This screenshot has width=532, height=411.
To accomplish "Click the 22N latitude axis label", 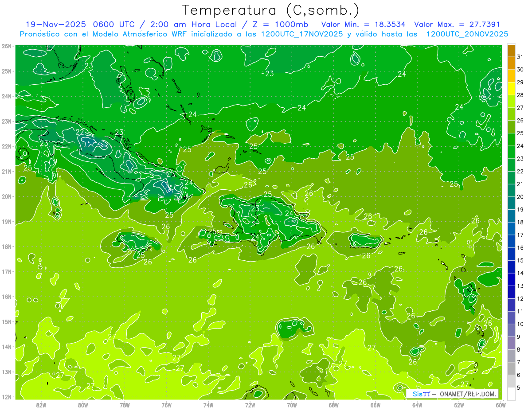I will (x=7, y=146).
